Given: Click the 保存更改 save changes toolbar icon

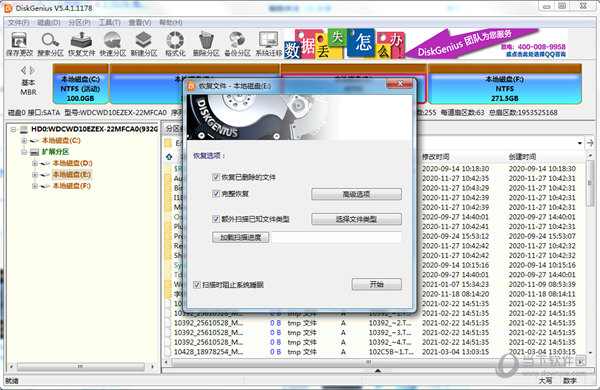Looking at the screenshot, I should tap(19, 44).
